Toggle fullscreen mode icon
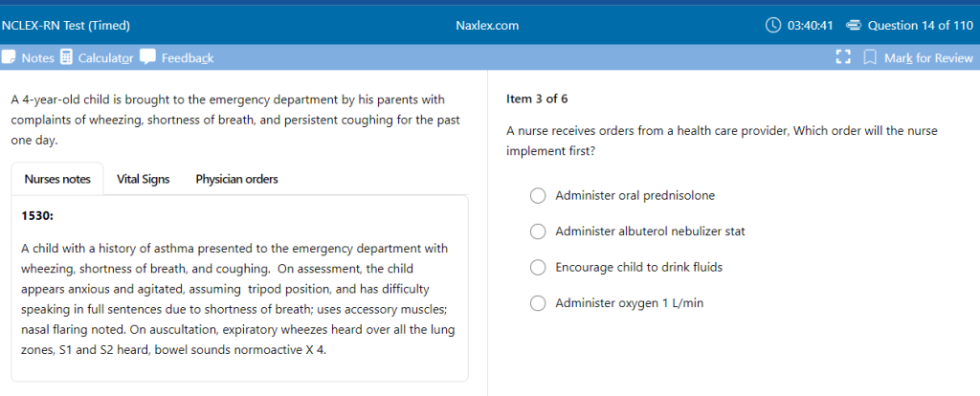Screen dimensions: 980x396 843,58
